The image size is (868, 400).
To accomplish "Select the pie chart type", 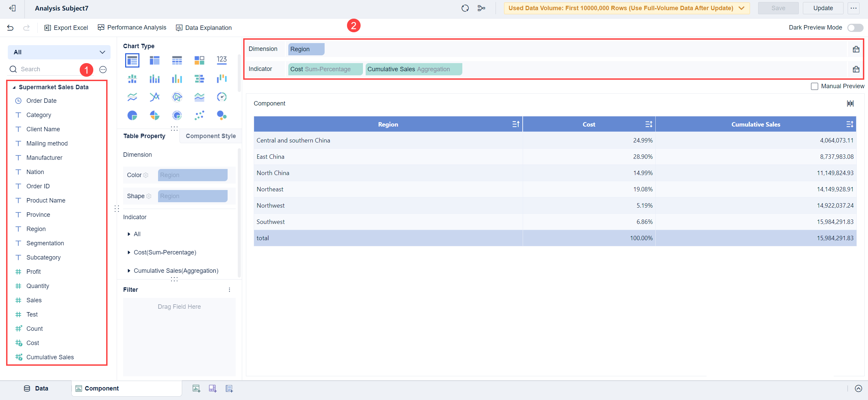I will pos(132,115).
